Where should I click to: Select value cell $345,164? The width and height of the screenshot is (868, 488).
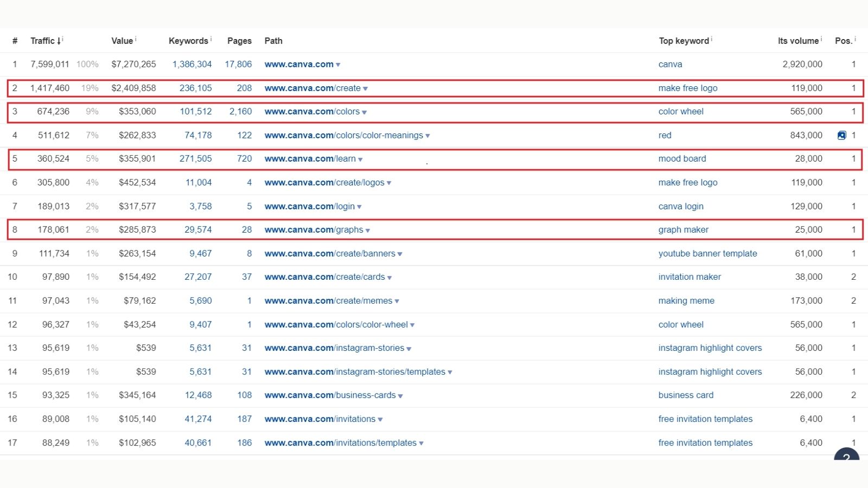138,395
